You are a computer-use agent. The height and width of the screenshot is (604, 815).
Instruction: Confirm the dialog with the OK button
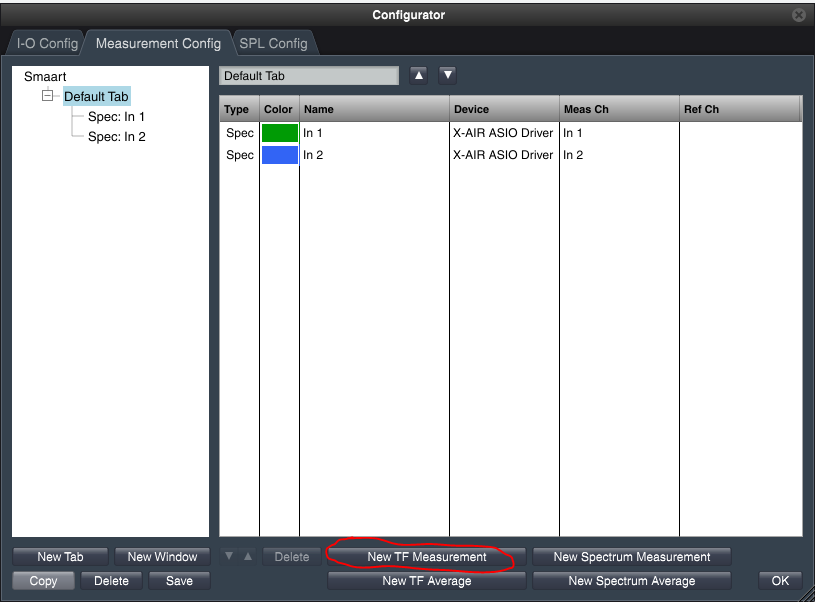(x=780, y=581)
